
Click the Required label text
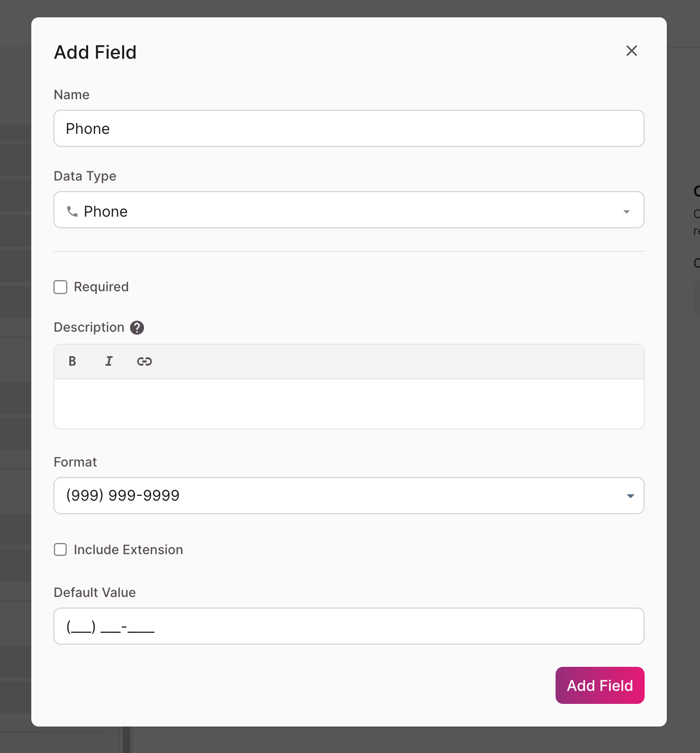click(101, 287)
